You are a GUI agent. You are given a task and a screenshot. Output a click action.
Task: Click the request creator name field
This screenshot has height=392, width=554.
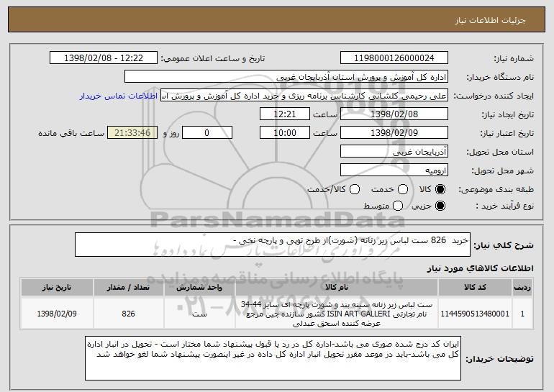tap(304, 96)
